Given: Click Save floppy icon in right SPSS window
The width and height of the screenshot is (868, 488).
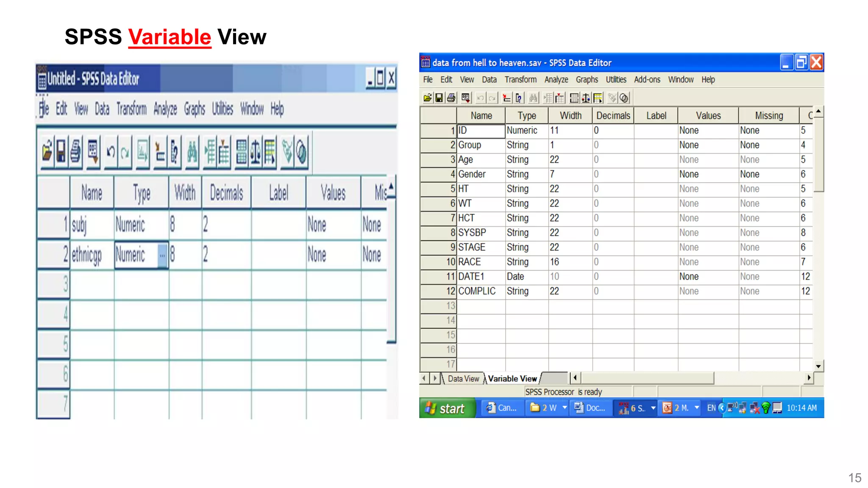Looking at the screenshot, I should [439, 98].
